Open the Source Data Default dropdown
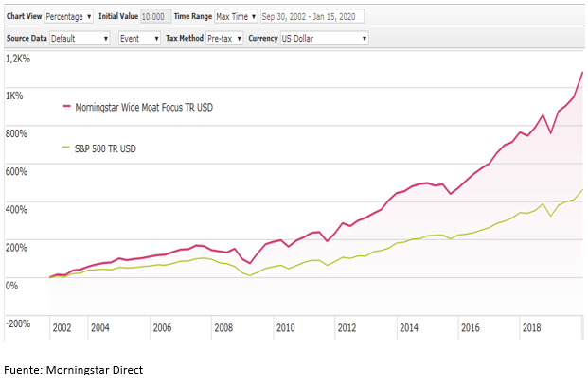 tap(80, 39)
